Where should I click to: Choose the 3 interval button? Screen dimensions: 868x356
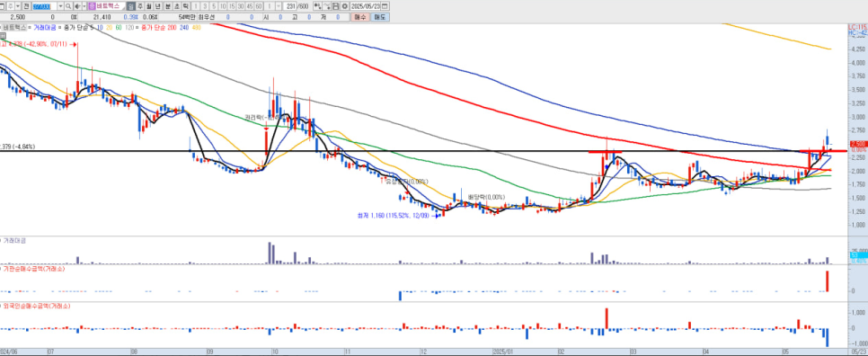tap(205, 6)
